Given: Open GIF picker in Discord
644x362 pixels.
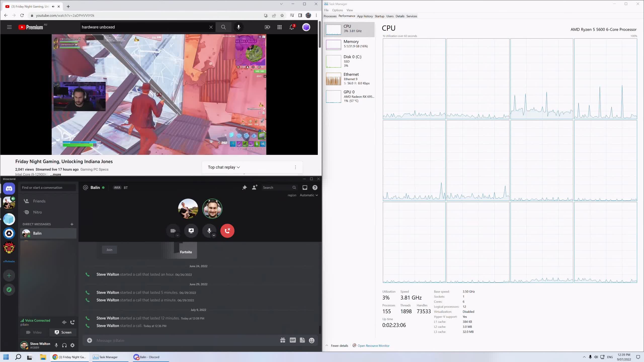Looking at the screenshot, I should click(293, 340).
